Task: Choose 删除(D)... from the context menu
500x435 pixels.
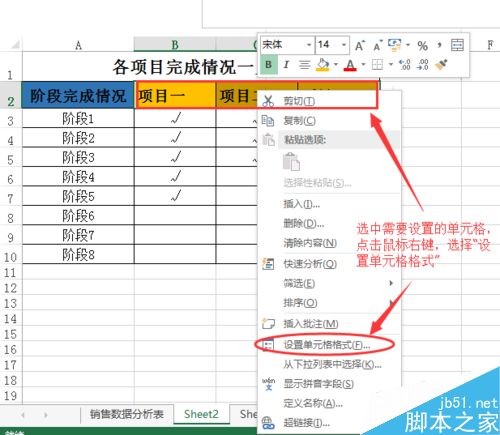Action: point(330,223)
